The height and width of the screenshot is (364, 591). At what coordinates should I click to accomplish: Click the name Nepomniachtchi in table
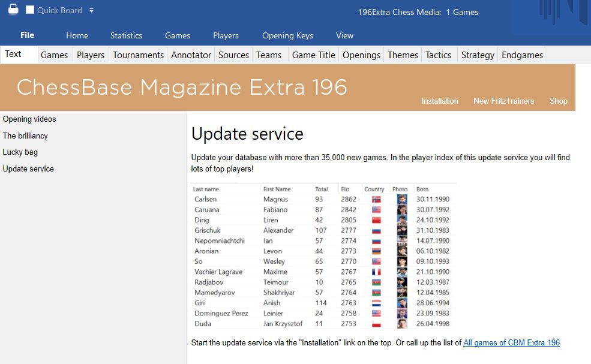click(x=220, y=241)
